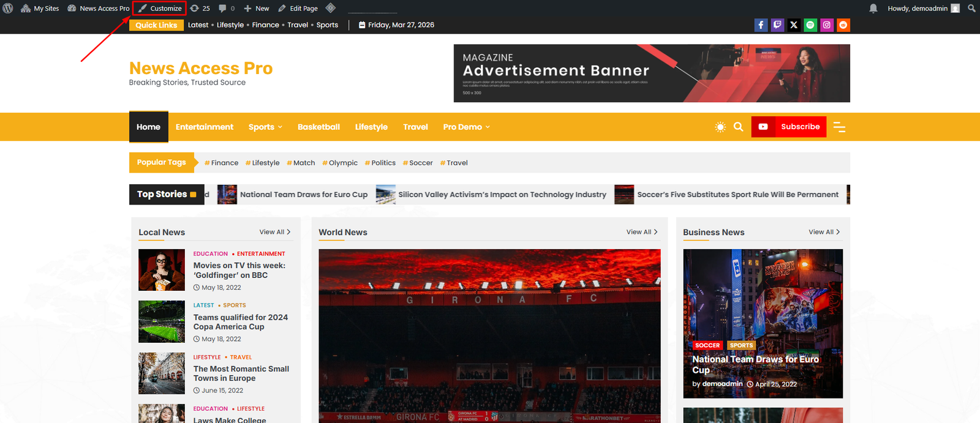Click the red Subscribe button
The image size is (980, 423).
pyautogui.click(x=789, y=127)
